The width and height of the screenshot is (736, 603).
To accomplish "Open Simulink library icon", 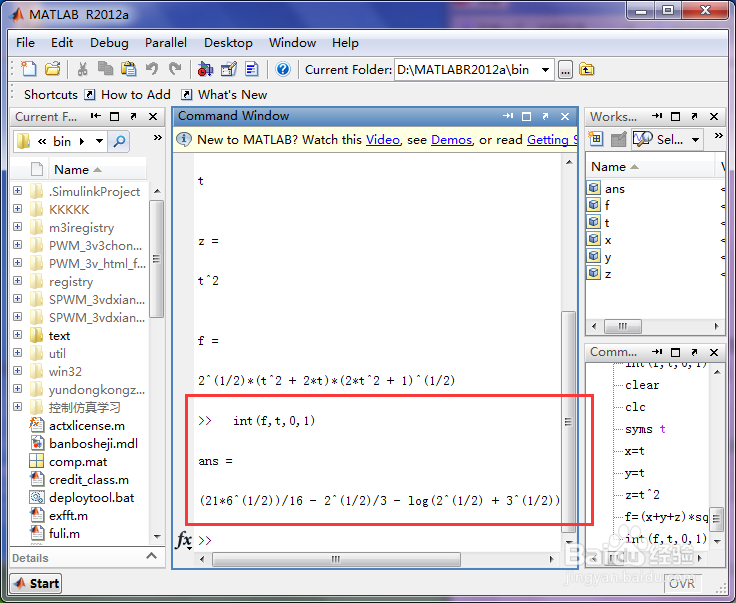I will (x=205, y=69).
